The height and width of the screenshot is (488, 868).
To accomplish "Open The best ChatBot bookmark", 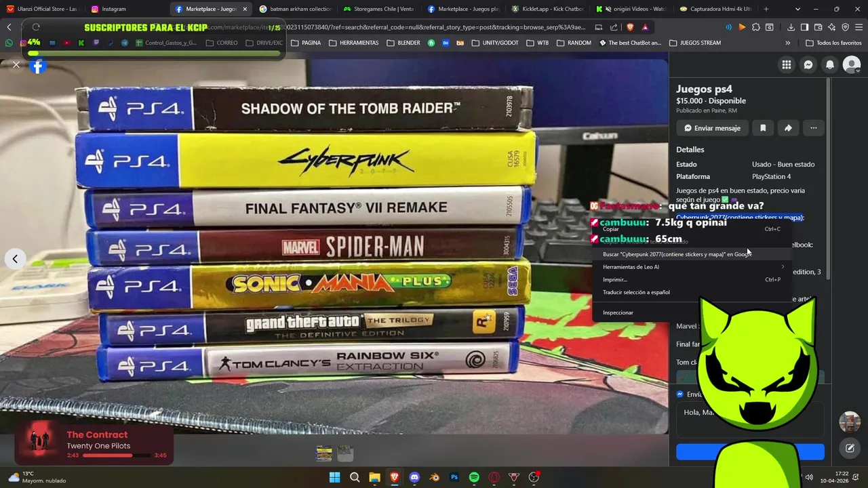I will (x=630, y=43).
